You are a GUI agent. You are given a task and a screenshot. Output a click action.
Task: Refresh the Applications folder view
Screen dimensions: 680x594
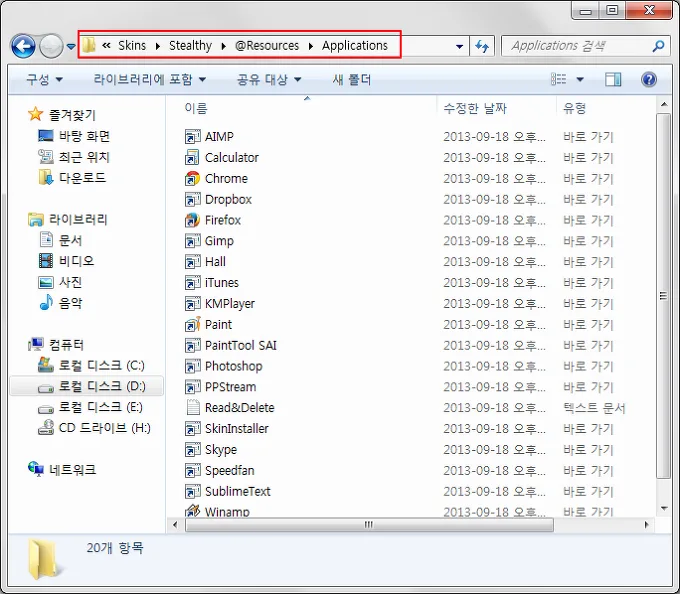click(482, 46)
